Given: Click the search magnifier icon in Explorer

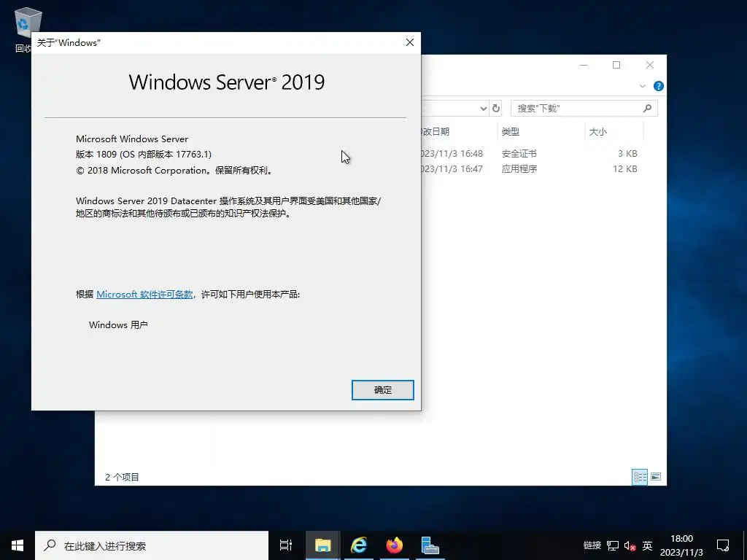Looking at the screenshot, I should pyautogui.click(x=647, y=108).
